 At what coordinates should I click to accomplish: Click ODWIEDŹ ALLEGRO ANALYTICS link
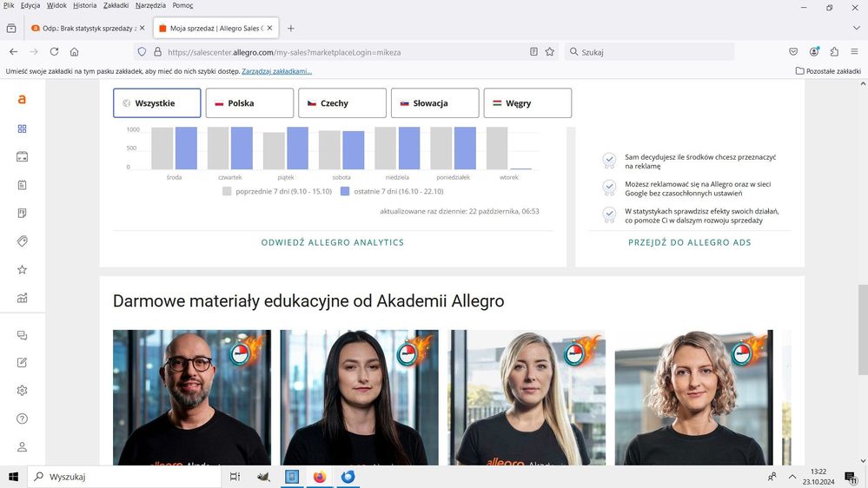click(x=333, y=242)
